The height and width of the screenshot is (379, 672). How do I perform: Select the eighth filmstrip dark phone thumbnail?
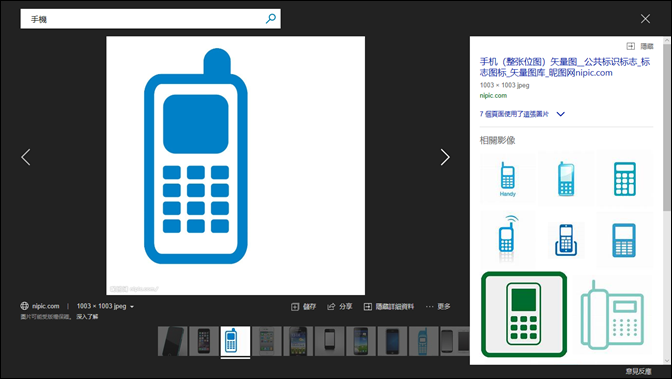tap(392, 341)
